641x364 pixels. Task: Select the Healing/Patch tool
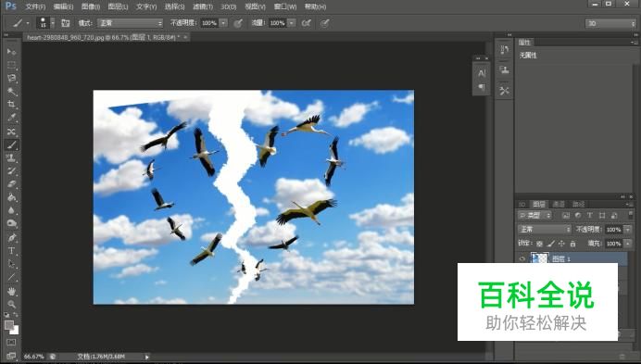(11, 132)
